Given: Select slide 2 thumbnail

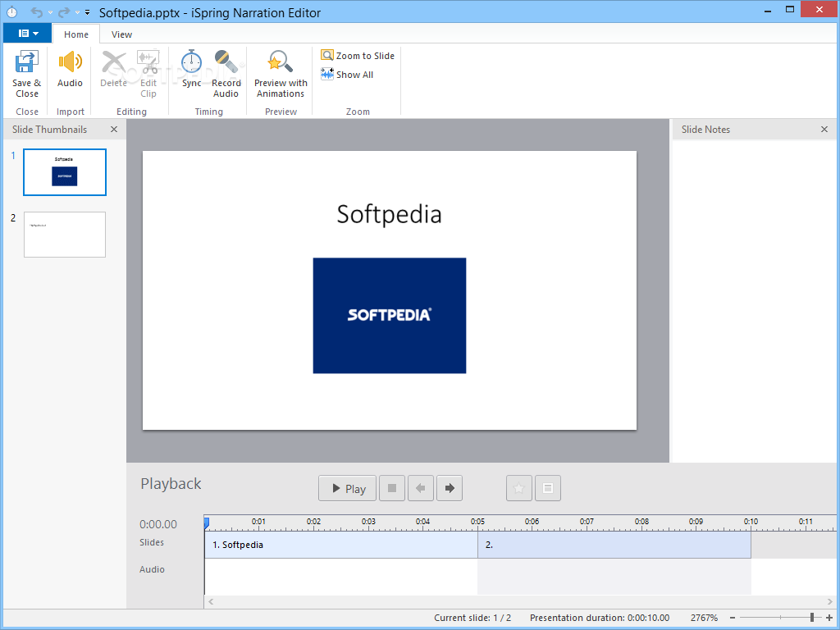Looking at the screenshot, I should pyautogui.click(x=65, y=235).
